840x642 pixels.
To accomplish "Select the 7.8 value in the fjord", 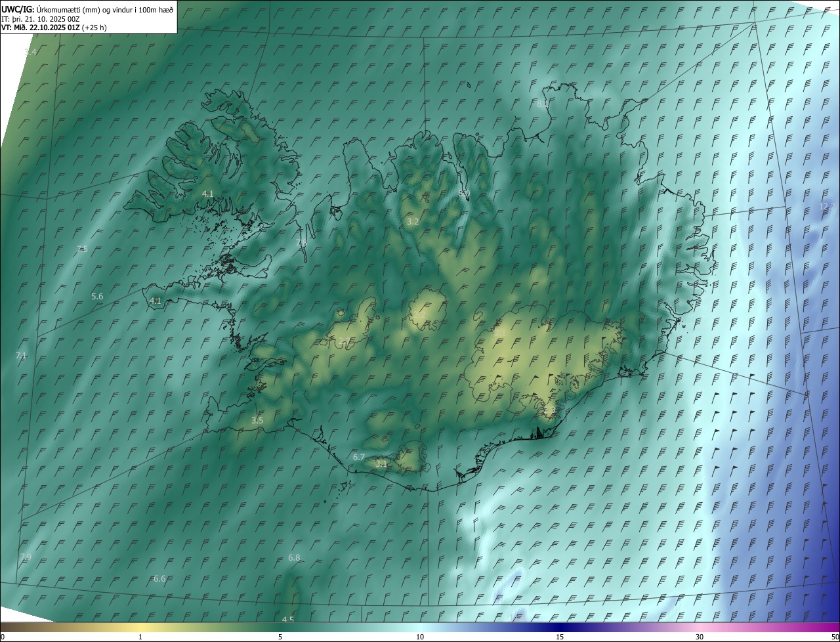I will [301, 244].
